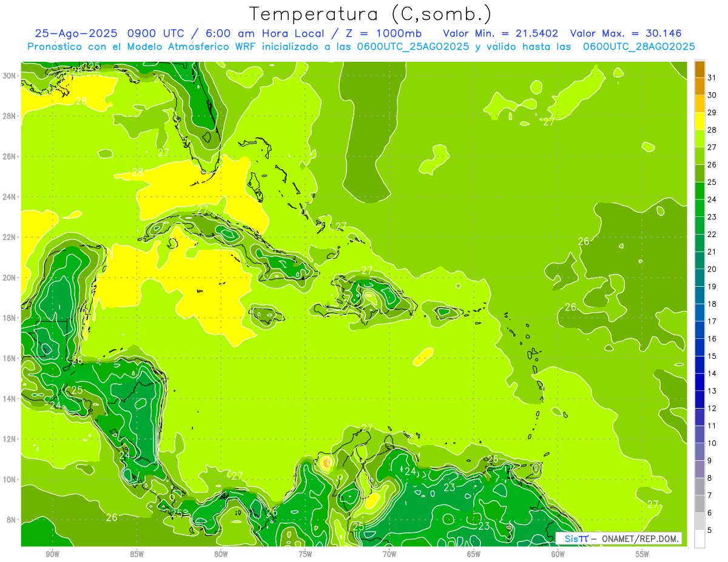Click '0900 UTC' time in header
The width and height of the screenshot is (728, 562).
click(157, 33)
